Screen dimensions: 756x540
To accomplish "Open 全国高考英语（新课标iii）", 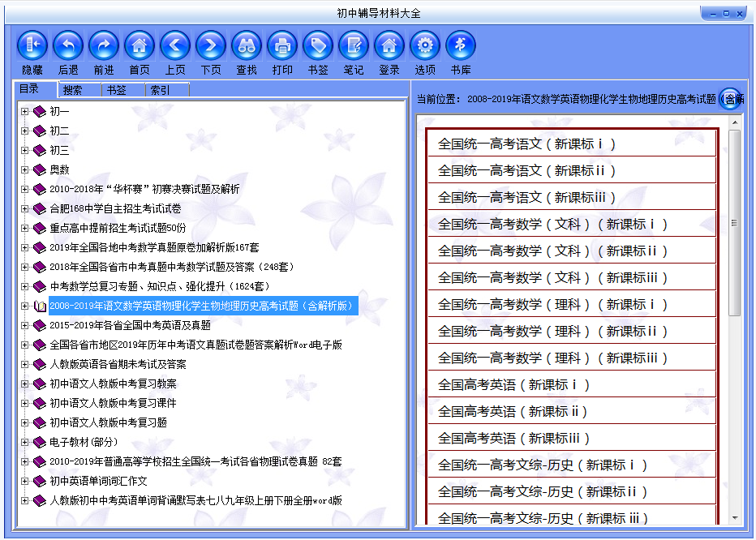I will click(x=571, y=439).
